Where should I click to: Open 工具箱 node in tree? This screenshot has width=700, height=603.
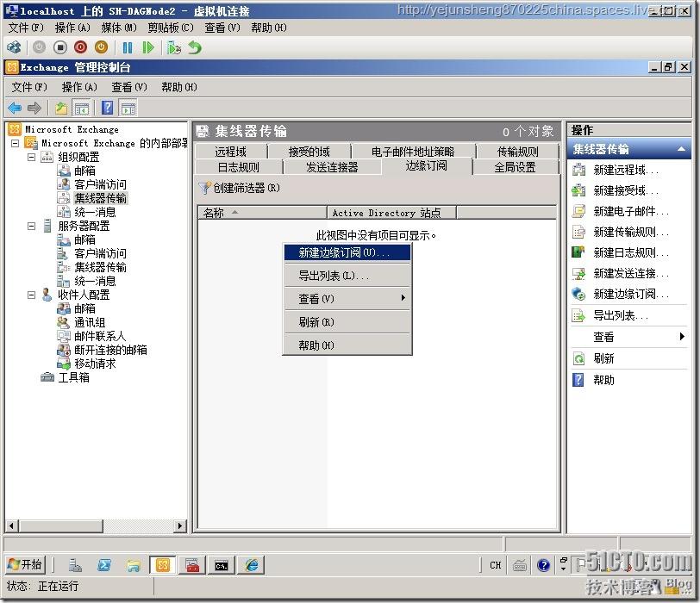pyautogui.click(x=73, y=378)
